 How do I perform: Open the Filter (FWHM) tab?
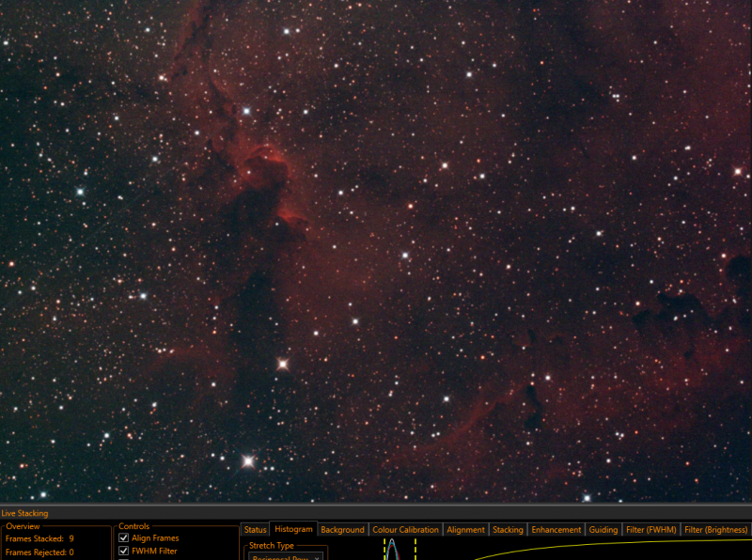pyautogui.click(x=650, y=530)
